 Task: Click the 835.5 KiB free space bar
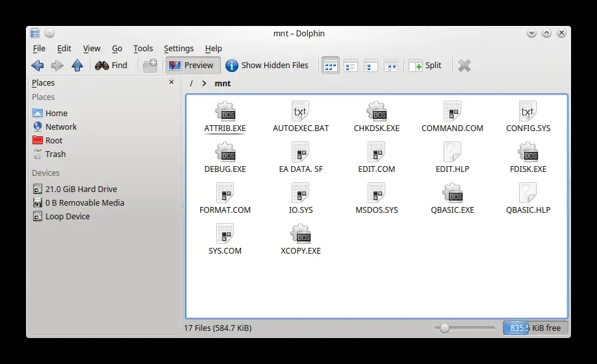535,328
